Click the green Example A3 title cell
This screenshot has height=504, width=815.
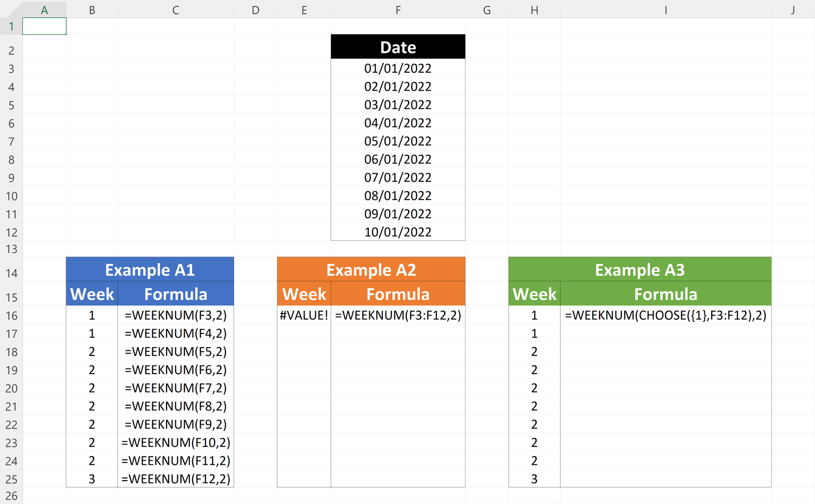pyautogui.click(x=640, y=269)
